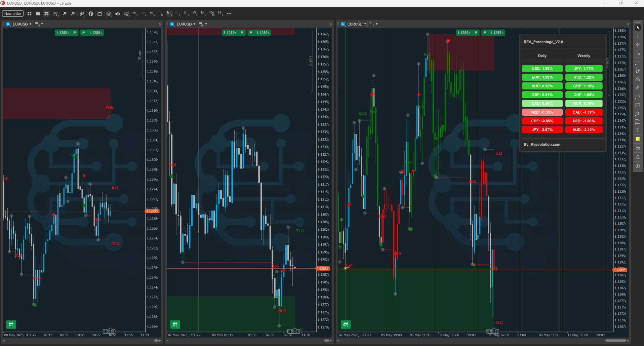Click buy button 1.1289 in first chart

pos(92,33)
